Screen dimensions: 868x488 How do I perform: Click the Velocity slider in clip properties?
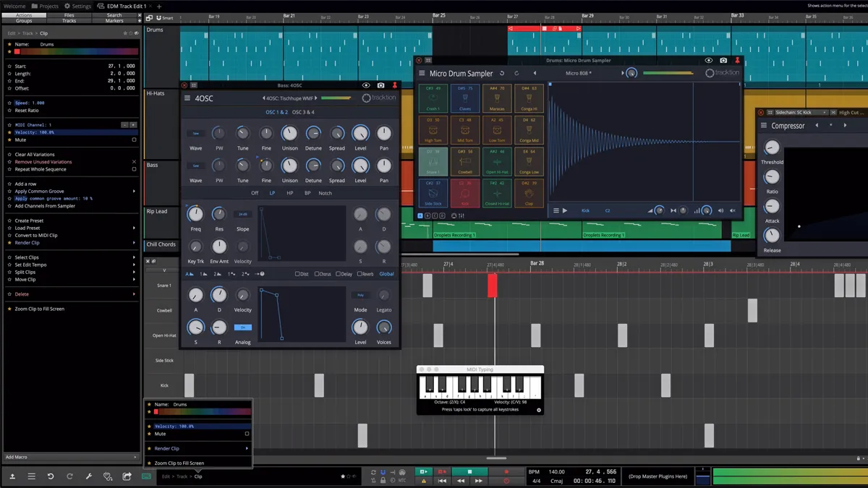tap(76, 132)
